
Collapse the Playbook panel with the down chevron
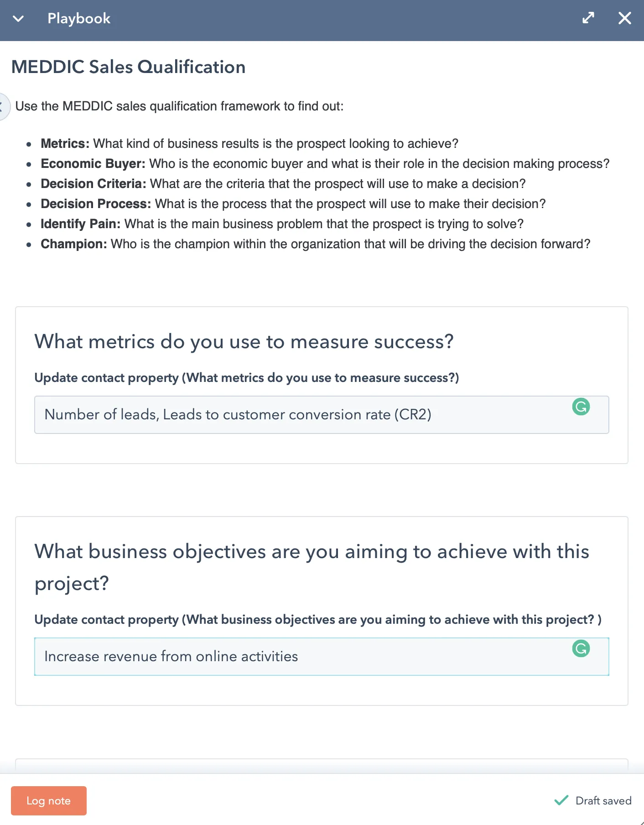(x=18, y=19)
